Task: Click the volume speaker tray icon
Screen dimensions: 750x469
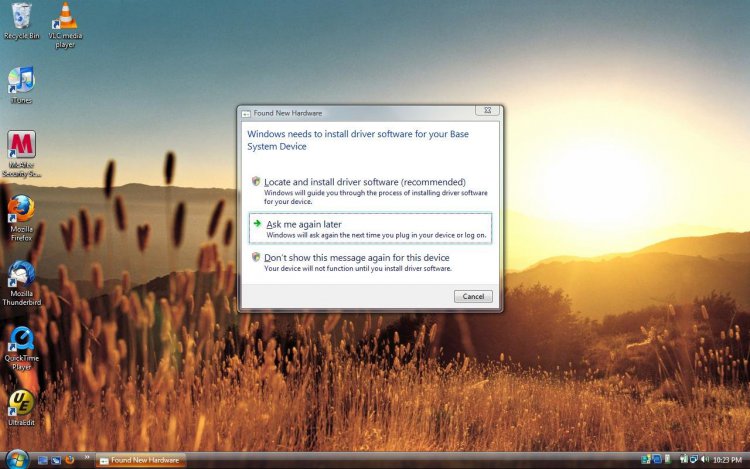Action: [x=705, y=459]
